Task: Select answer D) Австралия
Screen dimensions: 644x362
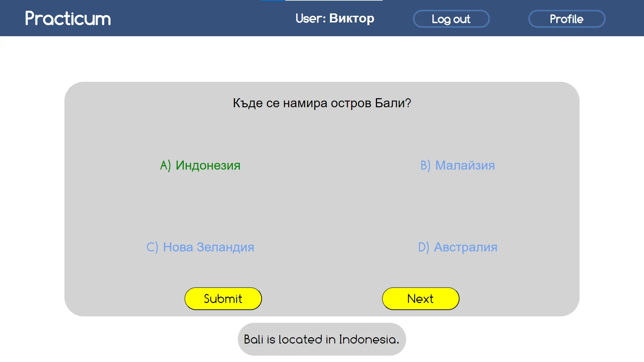Action: tap(458, 247)
